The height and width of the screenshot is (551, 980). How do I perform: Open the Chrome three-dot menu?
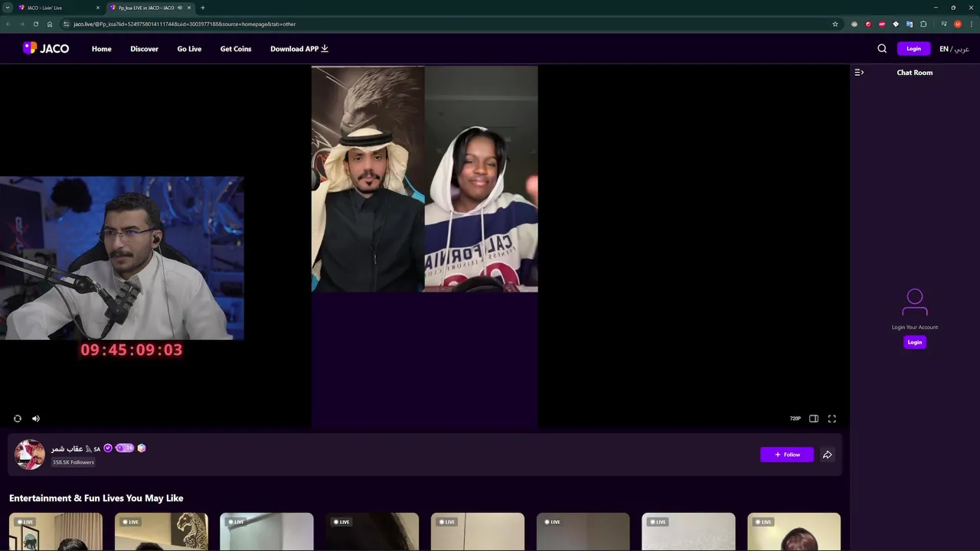tap(972, 24)
